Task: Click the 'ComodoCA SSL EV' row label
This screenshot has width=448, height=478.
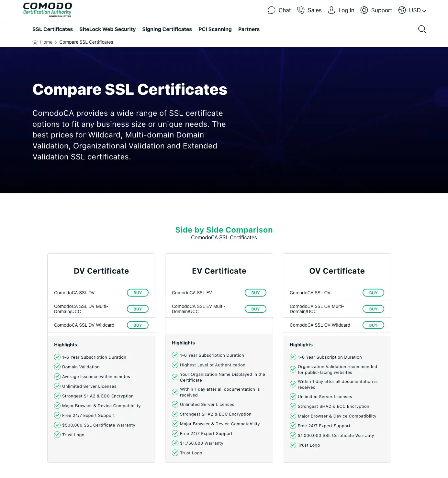Action: coord(192,293)
